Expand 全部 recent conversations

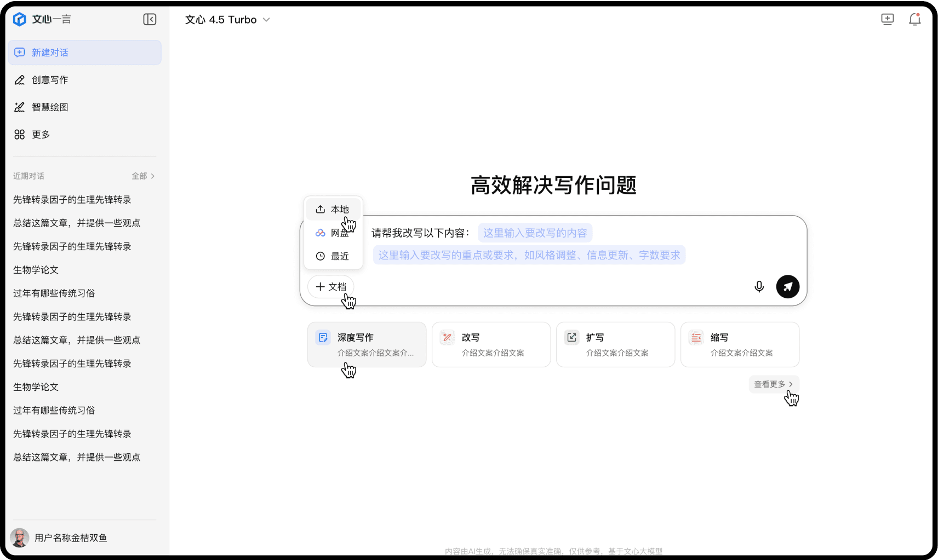tap(143, 176)
